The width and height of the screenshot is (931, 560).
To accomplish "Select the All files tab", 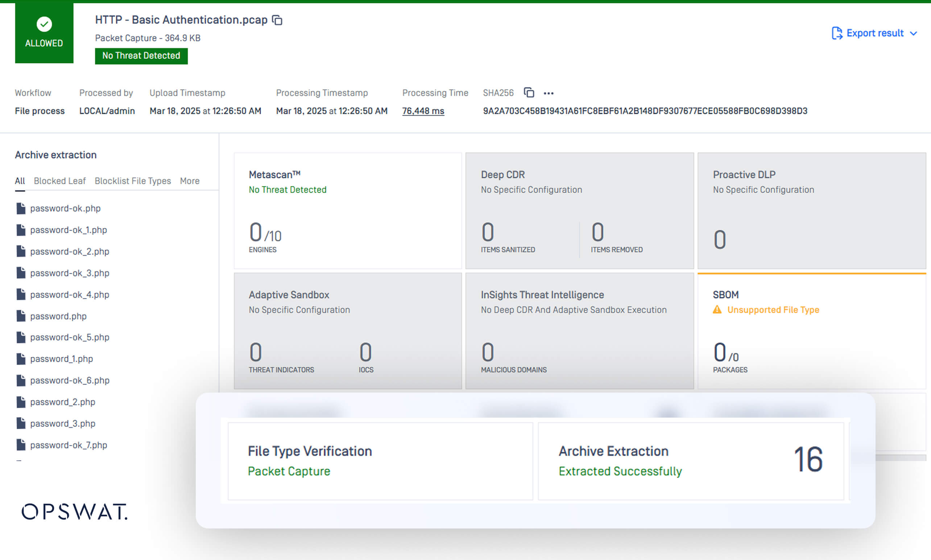I will click(x=20, y=181).
